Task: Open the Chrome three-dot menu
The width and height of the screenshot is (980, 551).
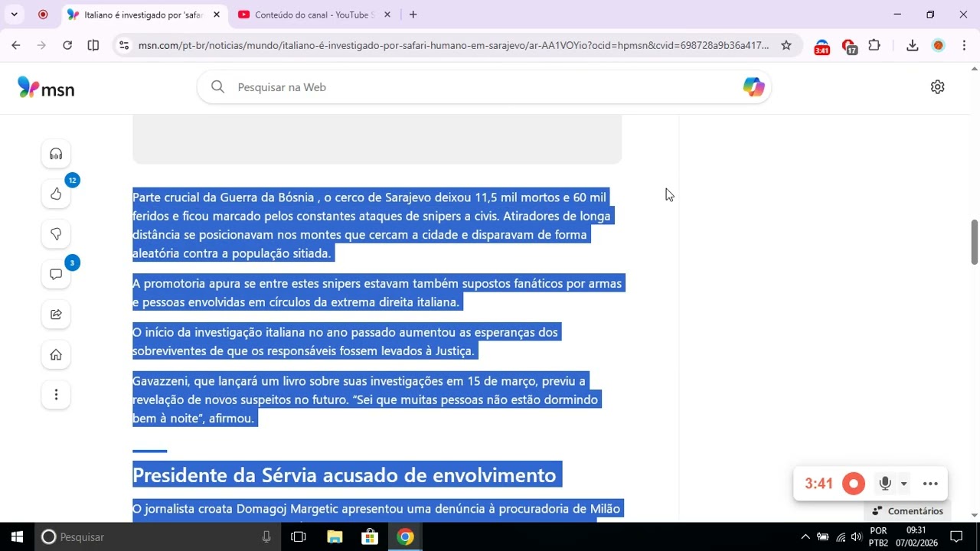Action: coord(963,45)
